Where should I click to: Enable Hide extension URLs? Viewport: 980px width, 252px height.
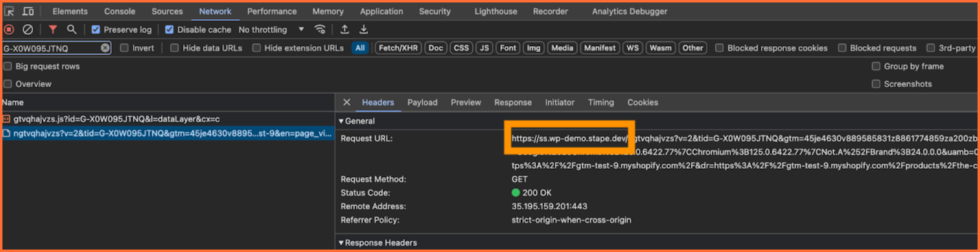[x=256, y=48]
